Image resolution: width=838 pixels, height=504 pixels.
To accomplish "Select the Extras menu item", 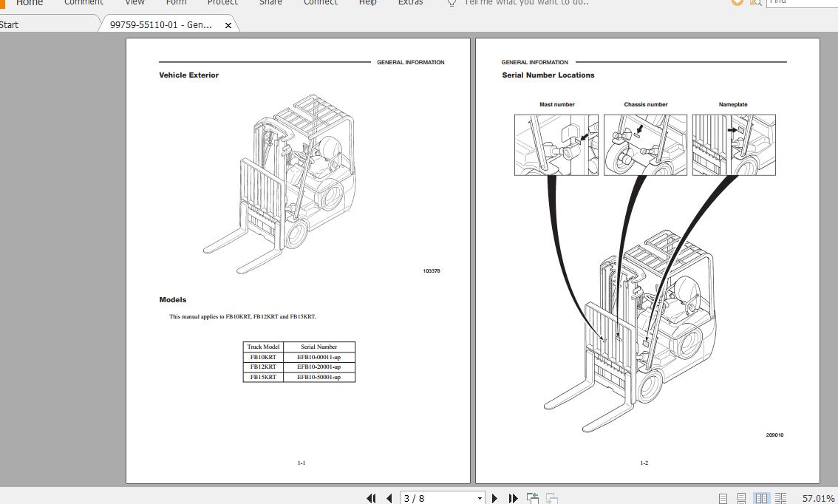I will (x=410, y=4).
